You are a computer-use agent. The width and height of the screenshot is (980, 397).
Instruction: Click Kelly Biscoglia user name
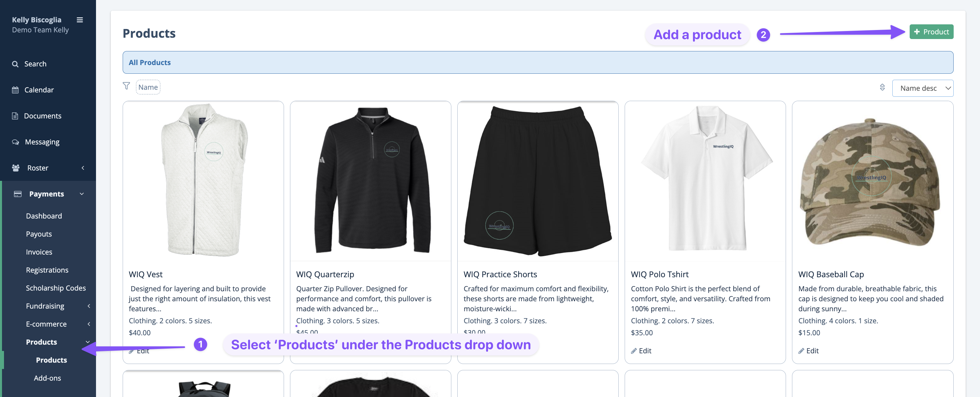[37, 20]
